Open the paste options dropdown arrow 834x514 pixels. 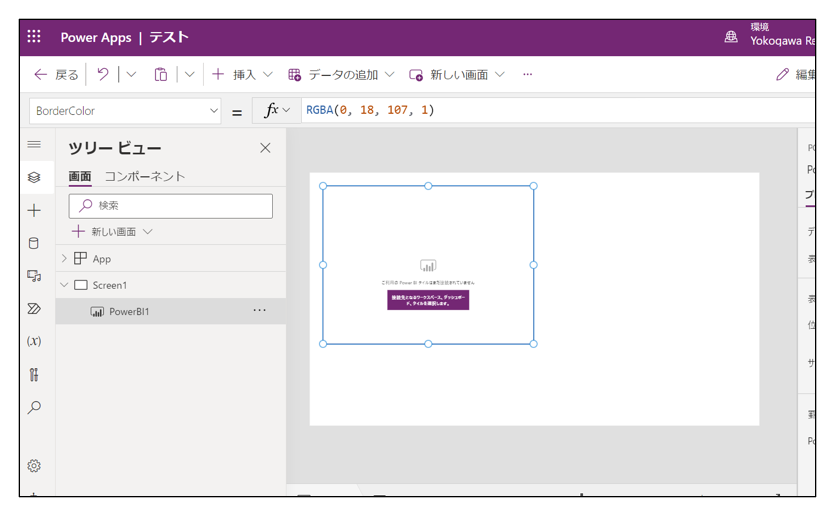190,74
